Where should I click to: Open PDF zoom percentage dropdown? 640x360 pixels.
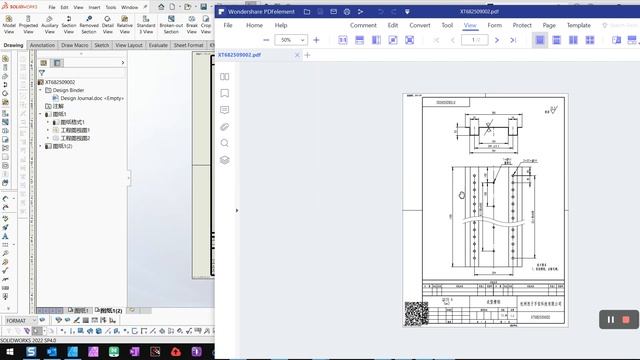[302, 40]
